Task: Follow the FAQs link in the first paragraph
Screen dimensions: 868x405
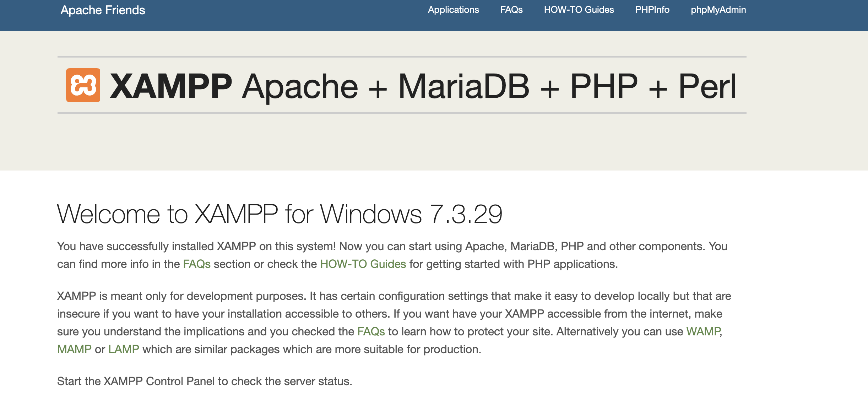Action: coord(197,264)
